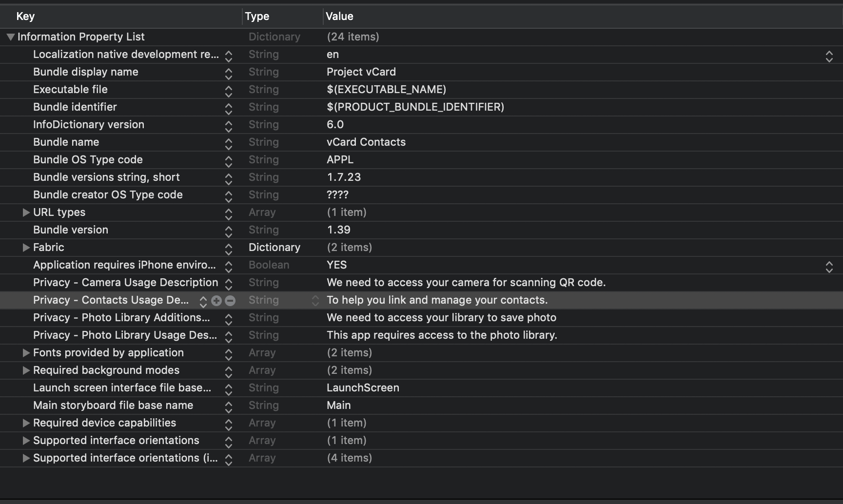Click key stepper arrows for Bundle display name
This screenshot has height=504, width=843.
coord(228,73)
